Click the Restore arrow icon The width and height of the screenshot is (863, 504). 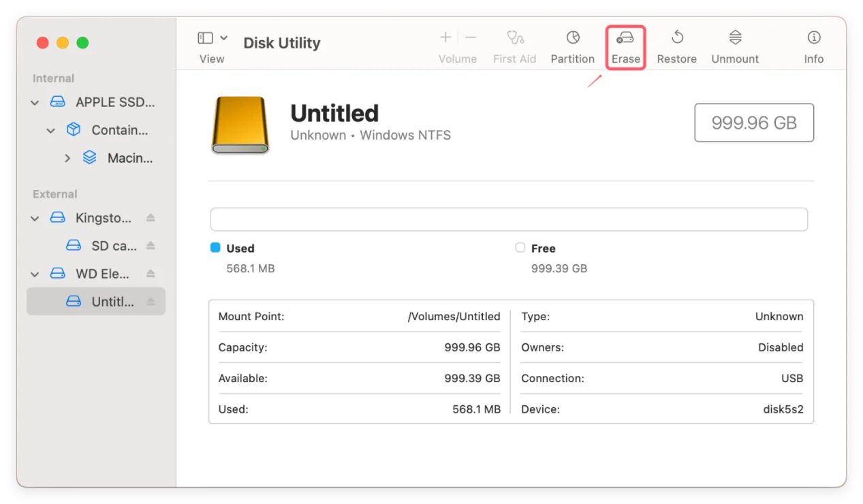(677, 37)
